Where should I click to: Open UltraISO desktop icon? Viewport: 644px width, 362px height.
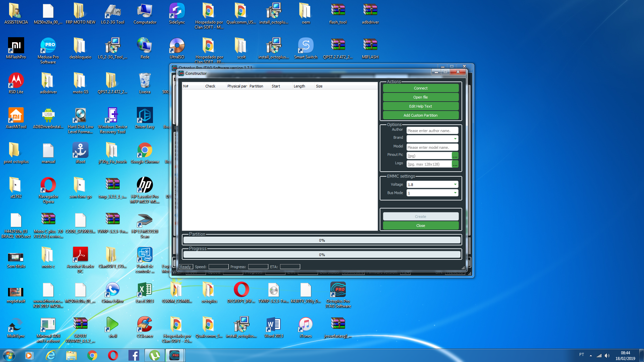[x=177, y=49]
